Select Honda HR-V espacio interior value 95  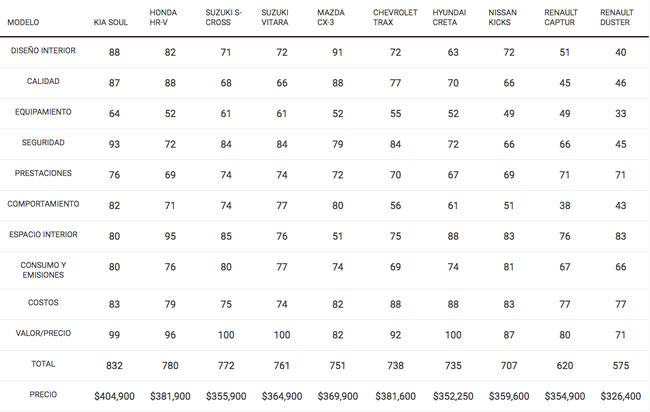170,236
